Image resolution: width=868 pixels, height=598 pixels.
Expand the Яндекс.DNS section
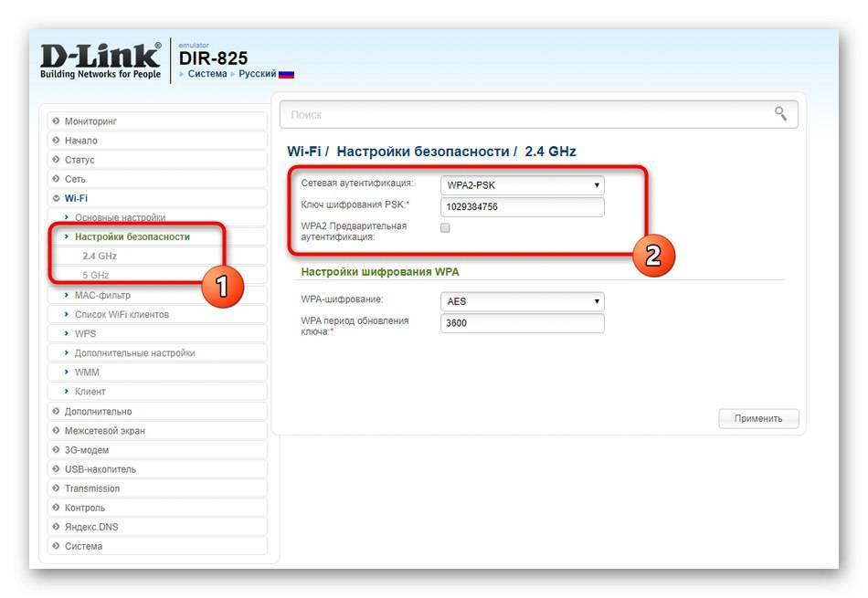(157, 527)
